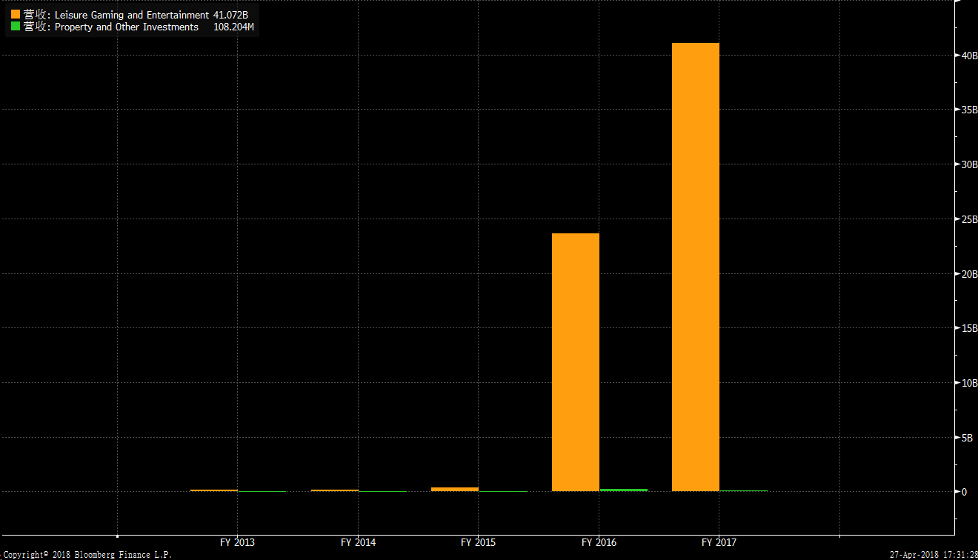Select the FY 2015 small orange bar
Viewport: 978px width, 560px height.
click(455, 490)
